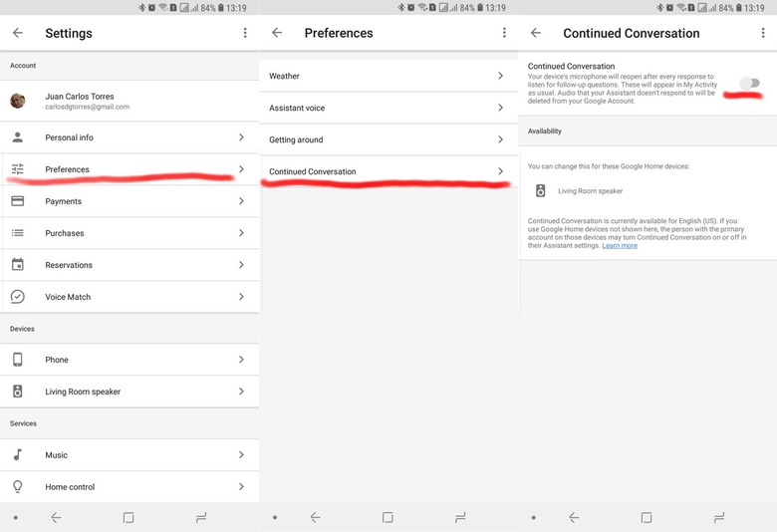Click the speaker icon under Devices in Settings
The width and height of the screenshot is (777, 532).
(18, 392)
